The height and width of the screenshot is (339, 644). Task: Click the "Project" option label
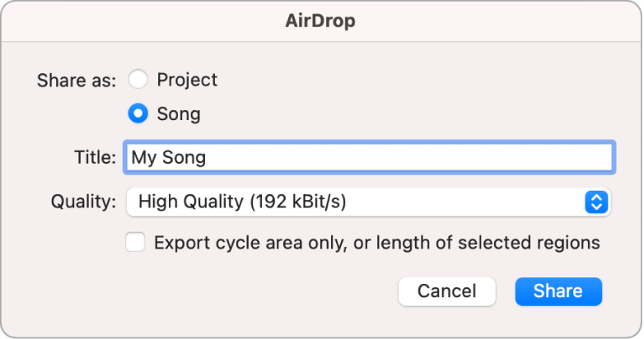187,80
